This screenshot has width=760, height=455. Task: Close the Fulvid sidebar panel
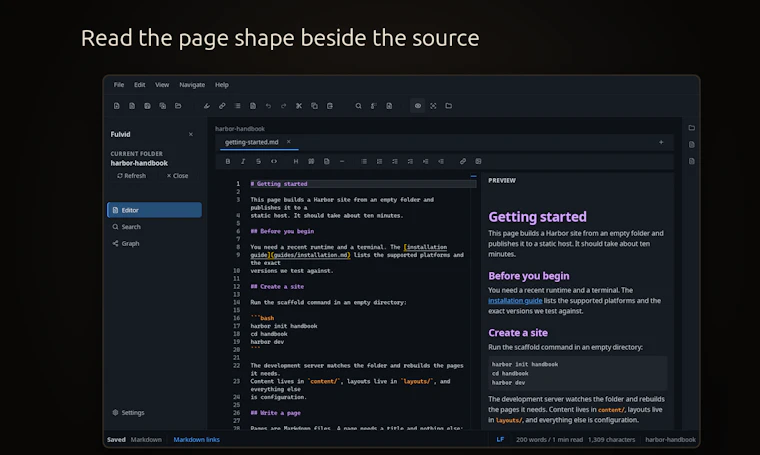(190, 134)
